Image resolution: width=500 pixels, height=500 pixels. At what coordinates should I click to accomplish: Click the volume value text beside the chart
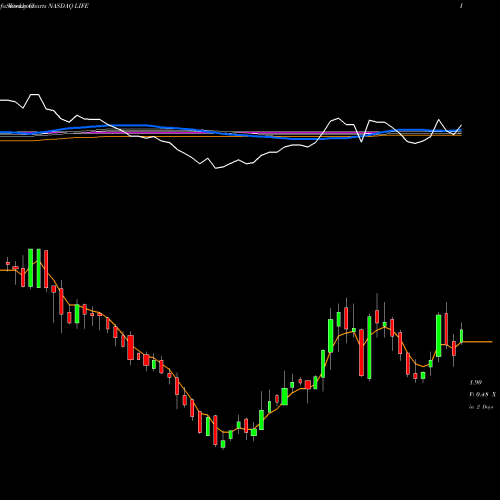pyautogui.click(x=482, y=395)
